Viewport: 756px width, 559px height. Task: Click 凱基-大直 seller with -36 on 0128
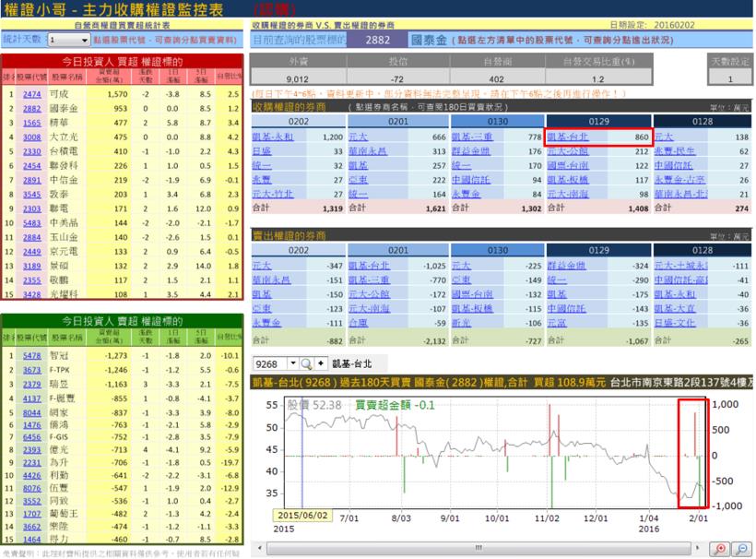click(x=675, y=309)
